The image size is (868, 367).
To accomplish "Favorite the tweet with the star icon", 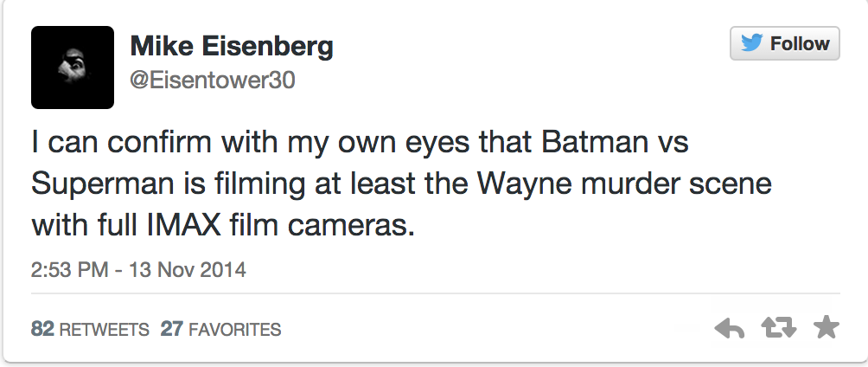I will point(827,327).
